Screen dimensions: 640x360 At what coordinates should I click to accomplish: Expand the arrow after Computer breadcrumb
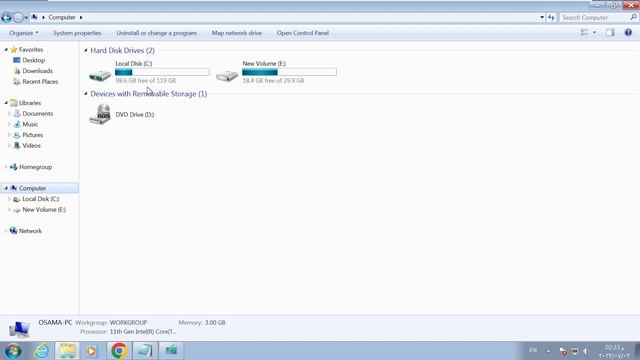[x=81, y=18]
